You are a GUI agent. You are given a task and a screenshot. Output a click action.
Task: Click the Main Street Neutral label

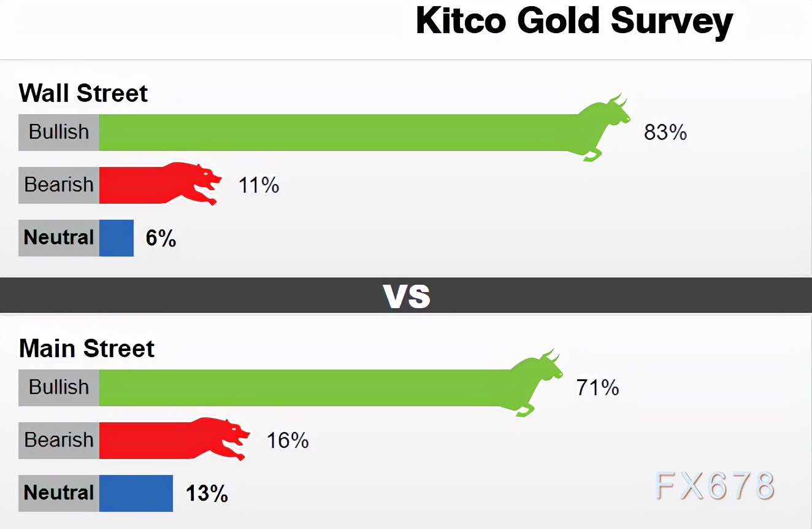point(59,493)
